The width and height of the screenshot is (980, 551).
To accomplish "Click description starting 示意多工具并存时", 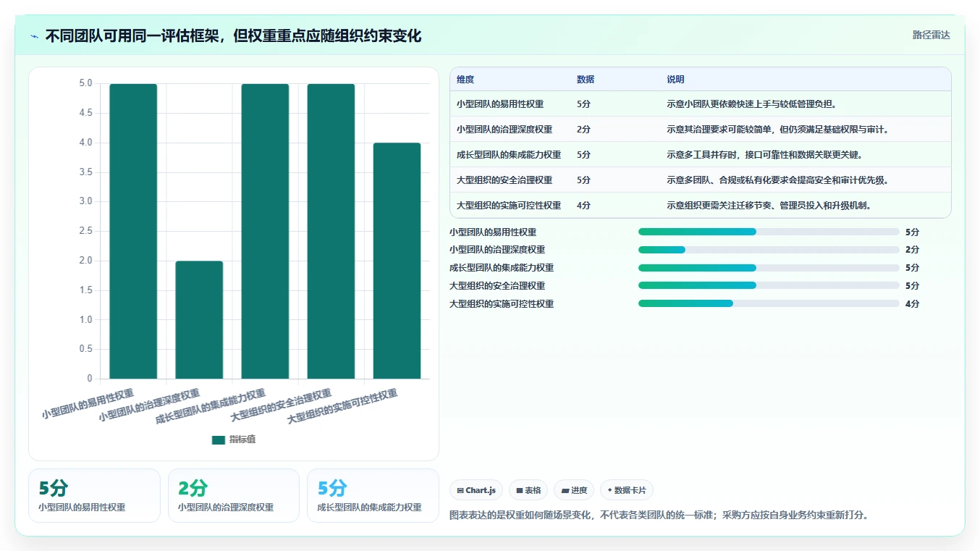I will coord(764,155).
